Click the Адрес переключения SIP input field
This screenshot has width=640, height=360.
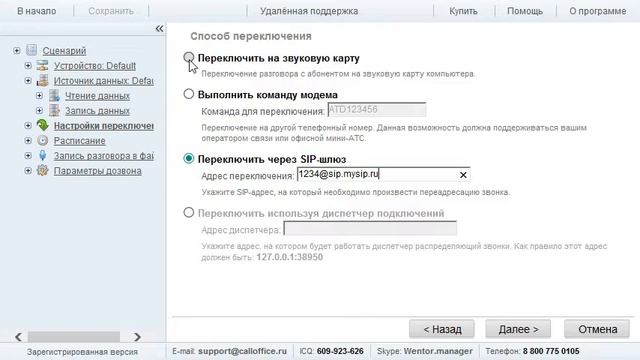(383, 175)
